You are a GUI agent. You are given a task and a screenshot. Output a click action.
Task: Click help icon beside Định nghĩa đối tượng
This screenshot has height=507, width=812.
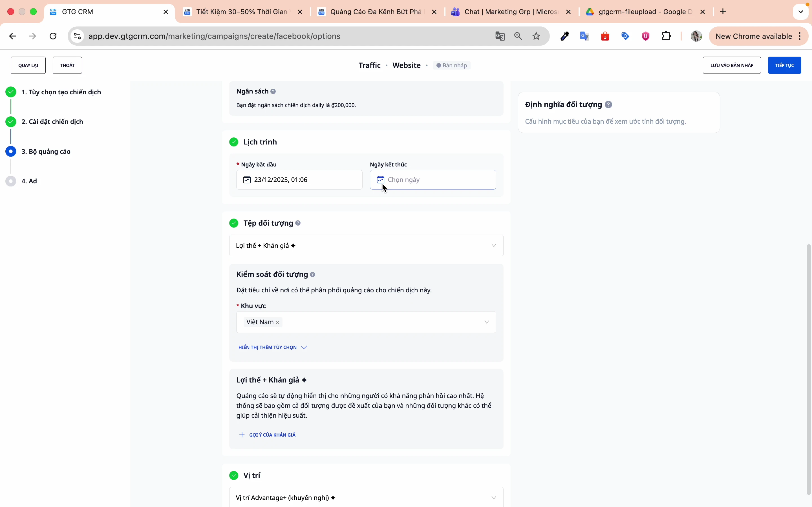(x=608, y=104)
